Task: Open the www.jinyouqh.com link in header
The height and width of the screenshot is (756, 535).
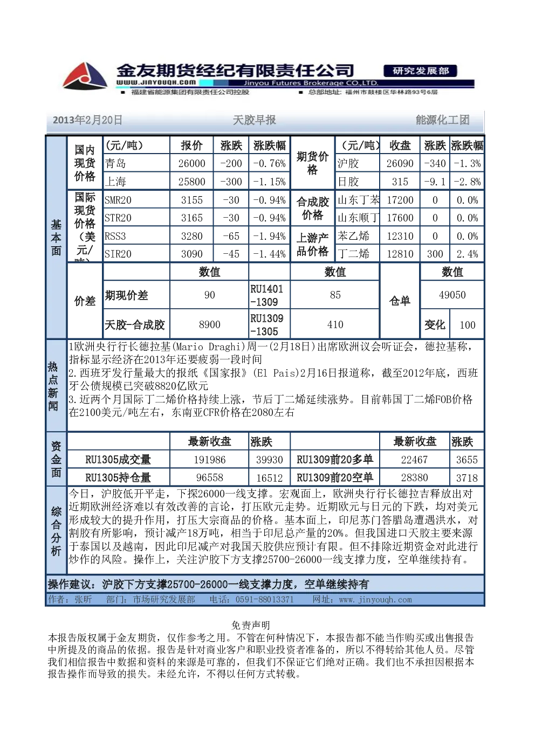Action: point(156,82)
